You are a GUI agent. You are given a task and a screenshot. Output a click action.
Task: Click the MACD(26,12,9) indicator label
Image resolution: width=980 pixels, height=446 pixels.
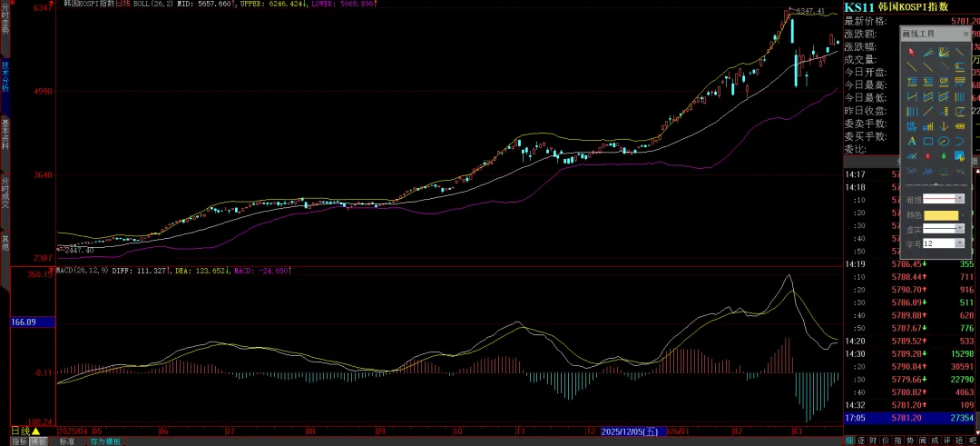pos(82,270)
